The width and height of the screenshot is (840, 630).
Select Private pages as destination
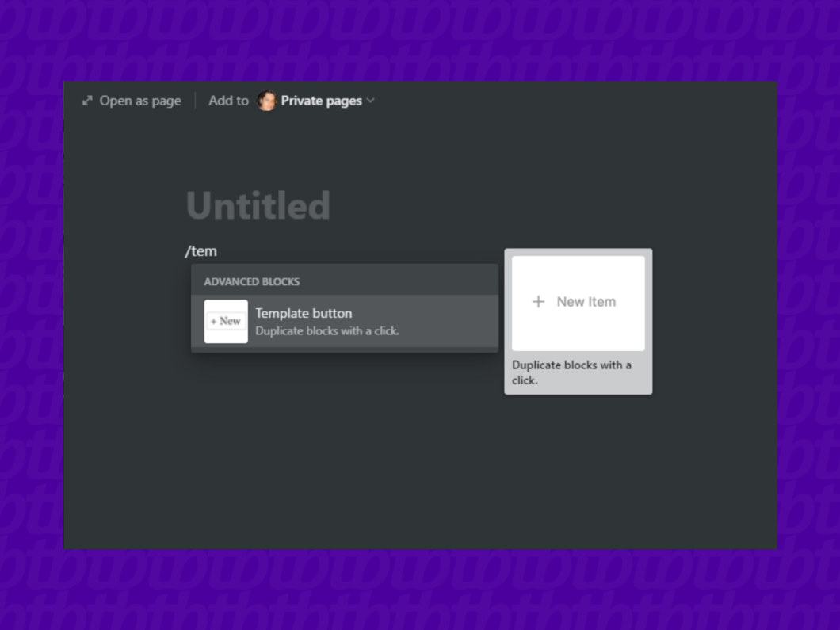[322, 101]
